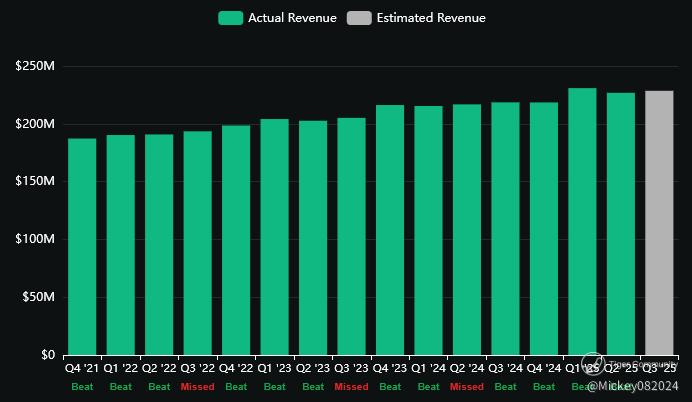Viewport: 692px width, 402px height.
Task: Select the Q2 '22 revenue bar
Action: tap(159, 245)
